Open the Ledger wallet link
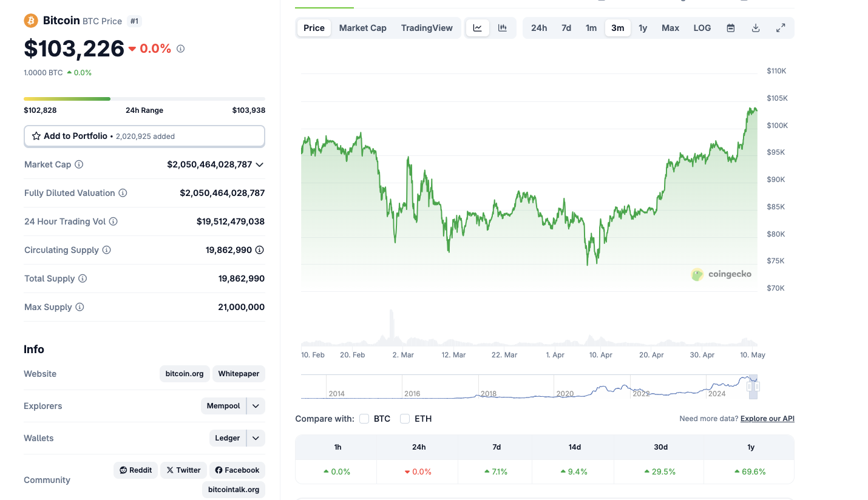Viewport: 868px width, 500px height. [x=228, y=438]
